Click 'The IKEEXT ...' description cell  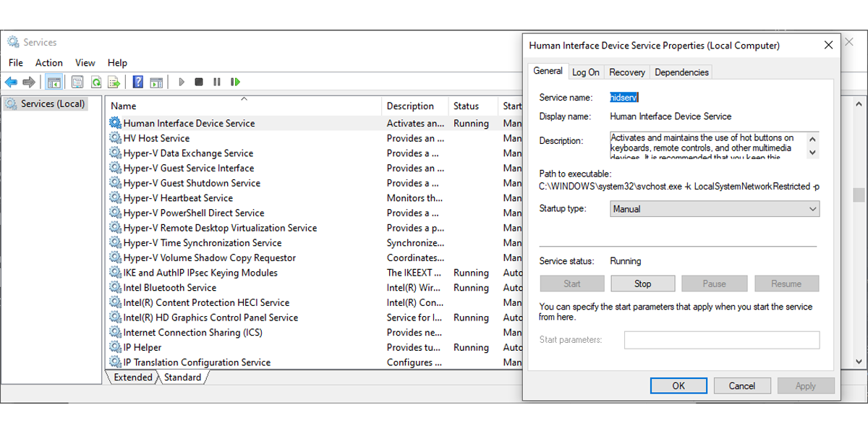414,273
